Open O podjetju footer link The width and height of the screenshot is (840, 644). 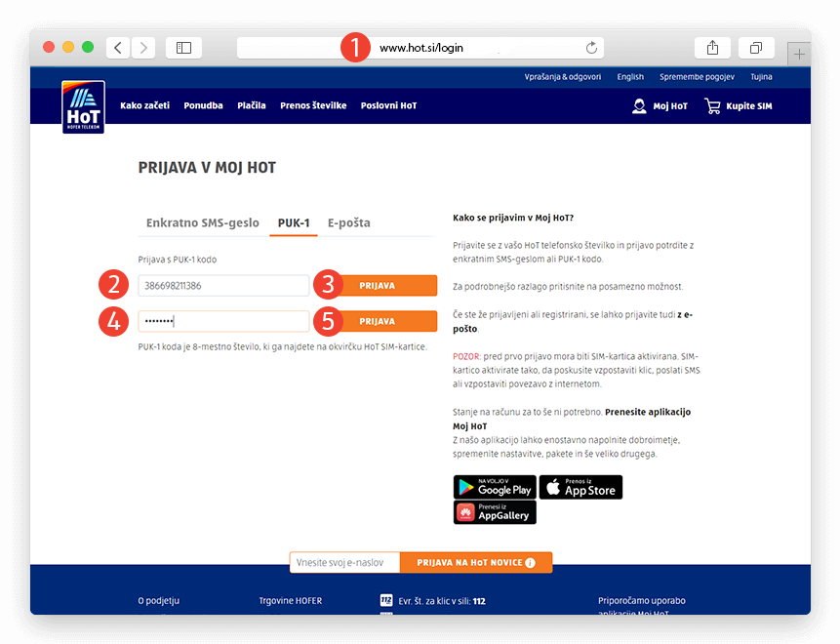point(159,601)
